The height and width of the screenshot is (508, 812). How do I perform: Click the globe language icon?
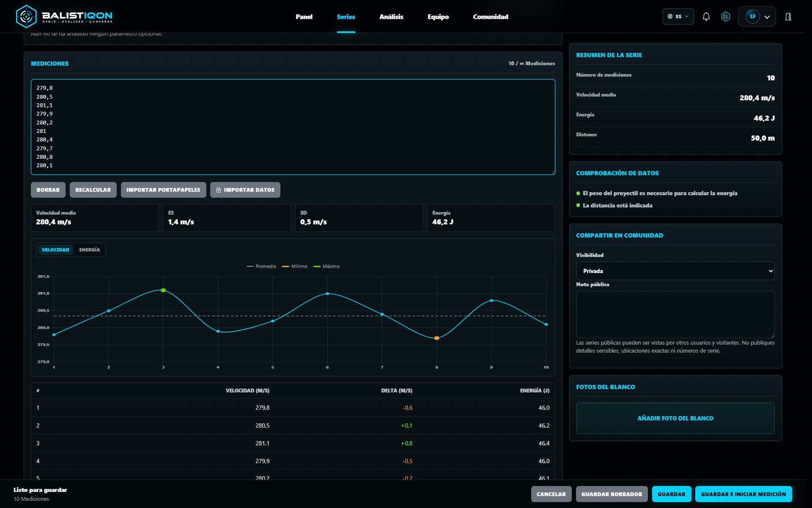(x=670, y=17)
